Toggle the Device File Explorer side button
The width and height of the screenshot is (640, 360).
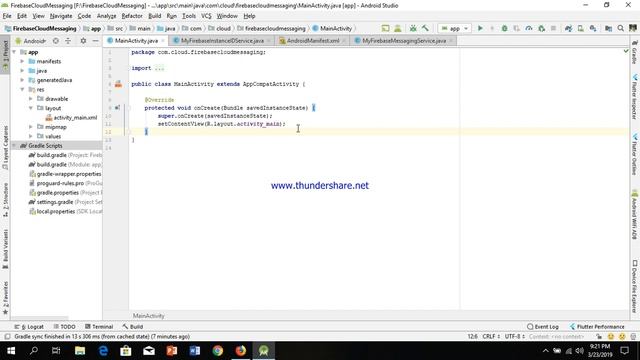[x=635, y=287]
